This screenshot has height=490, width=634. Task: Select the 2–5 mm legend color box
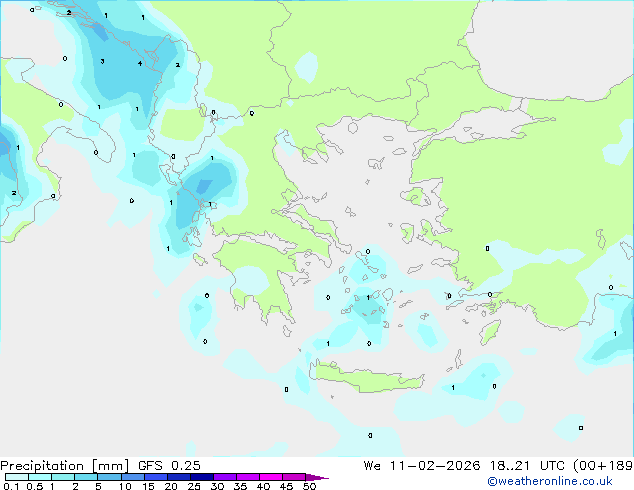point(86,477)
